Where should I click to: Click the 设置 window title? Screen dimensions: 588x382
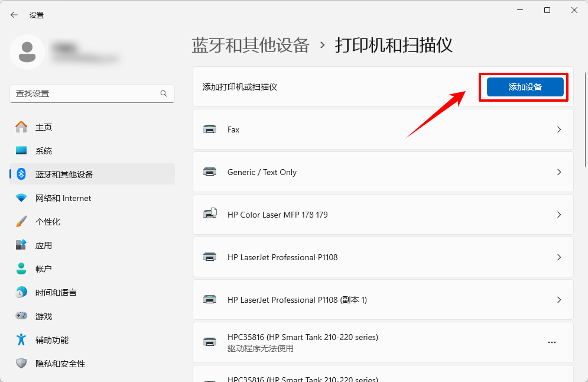[x=37, y=15]
